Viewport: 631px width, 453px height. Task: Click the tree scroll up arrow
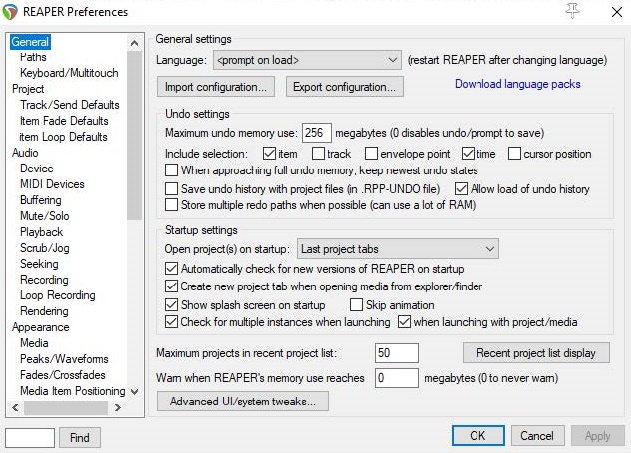coord(135,43)
